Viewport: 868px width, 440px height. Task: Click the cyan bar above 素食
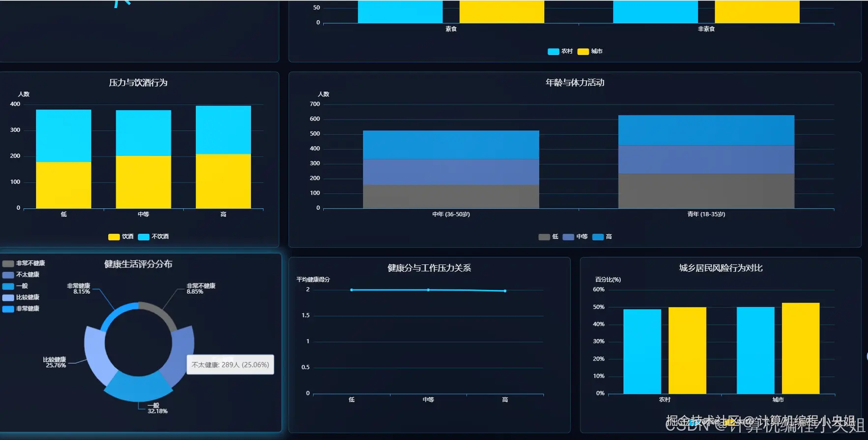[x=400, y=12]
